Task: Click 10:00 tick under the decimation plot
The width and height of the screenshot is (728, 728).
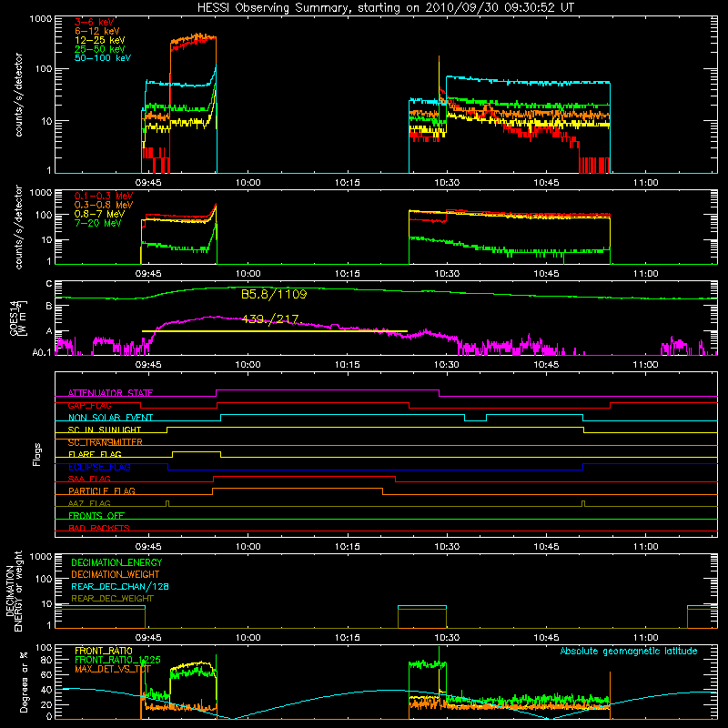Action: (248, 638)
